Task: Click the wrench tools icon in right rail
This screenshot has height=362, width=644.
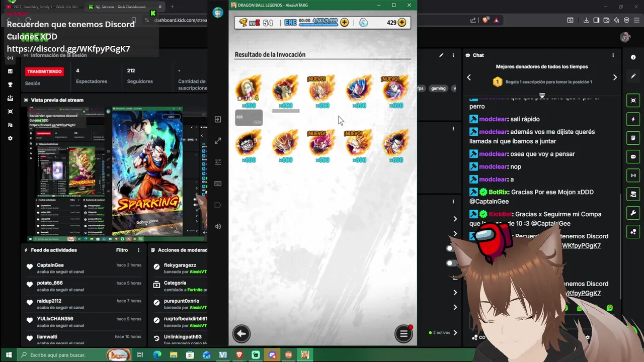Action: pos(633,213)
